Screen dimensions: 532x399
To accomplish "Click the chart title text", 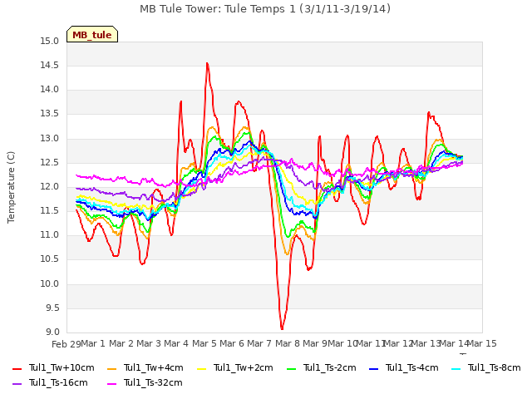I will point(265,9).
